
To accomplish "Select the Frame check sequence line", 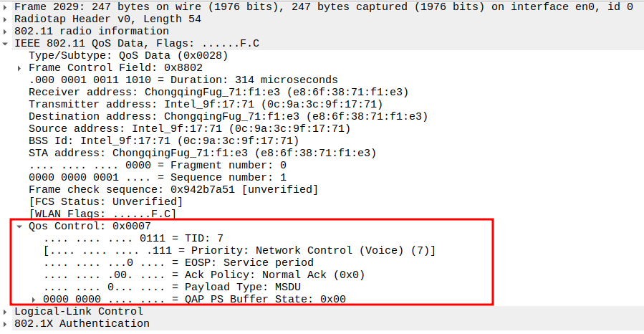I will (173, 189).
